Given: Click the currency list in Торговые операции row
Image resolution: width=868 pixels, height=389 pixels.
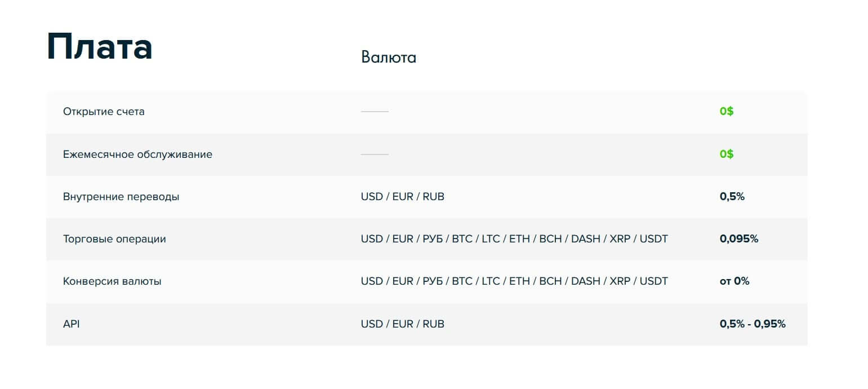Looking at the screenshot, I should 514,239.
